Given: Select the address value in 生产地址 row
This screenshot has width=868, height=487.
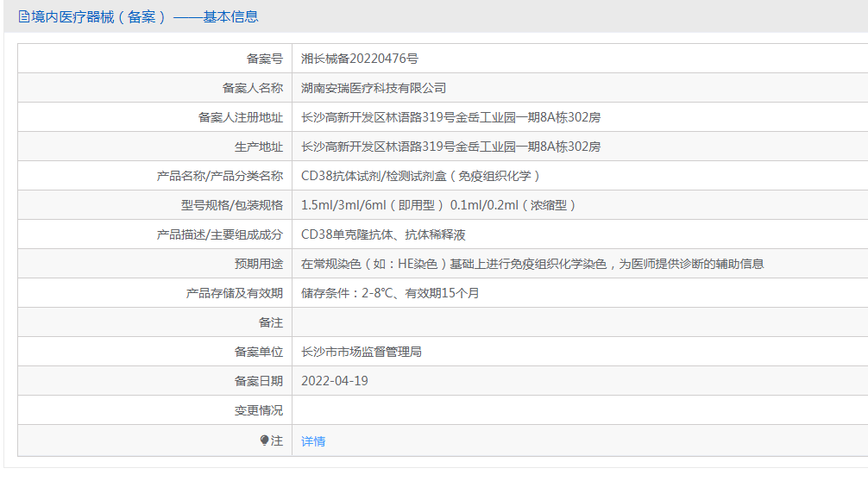Looking at the screenshot, I should [450, 147].
